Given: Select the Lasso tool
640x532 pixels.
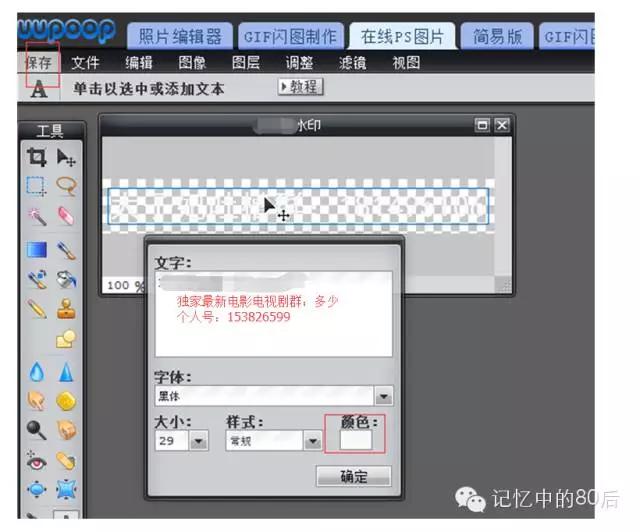Looking at the screenshot, I should 66,186.
